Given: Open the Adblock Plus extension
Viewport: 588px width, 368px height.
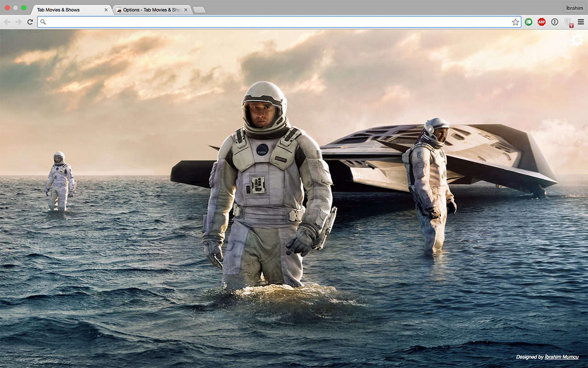Looking at the screenshot, I should click(x=542, y=22).
